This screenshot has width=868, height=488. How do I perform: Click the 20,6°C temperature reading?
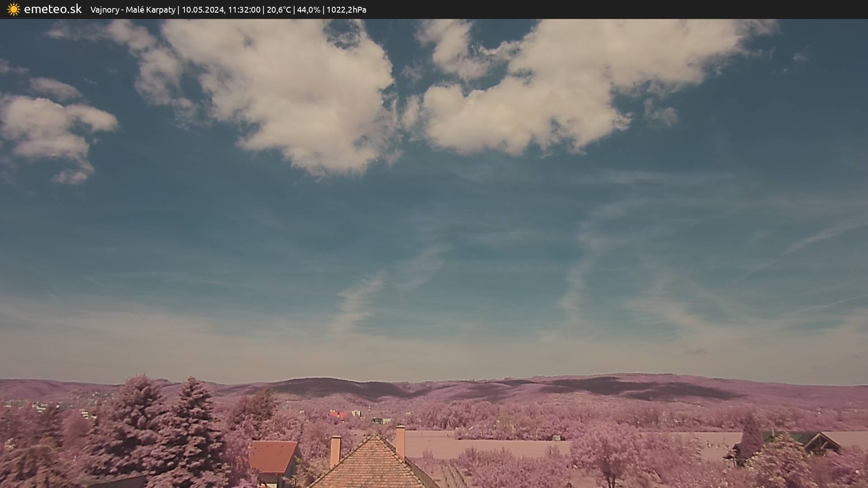[x=278, y=9]
